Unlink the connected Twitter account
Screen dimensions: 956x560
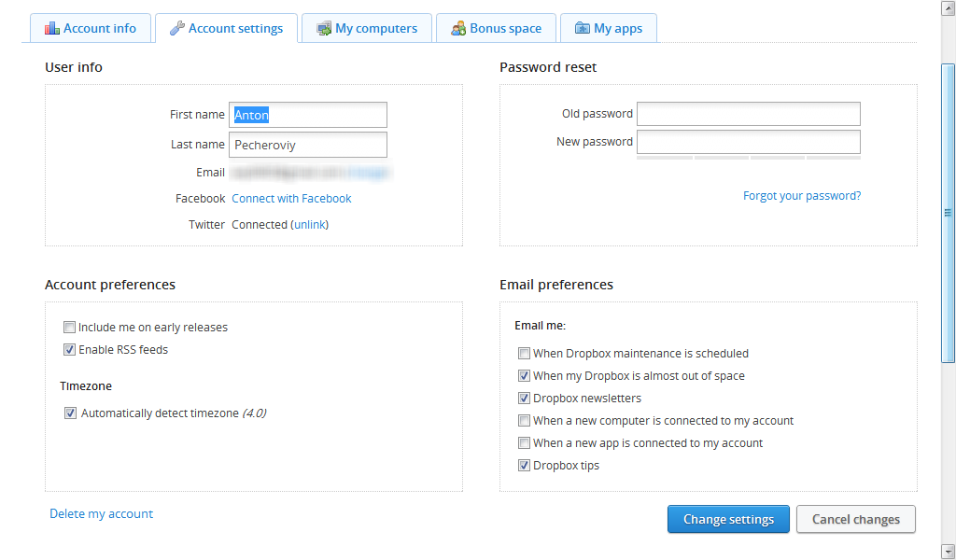[x=310, y=225]
